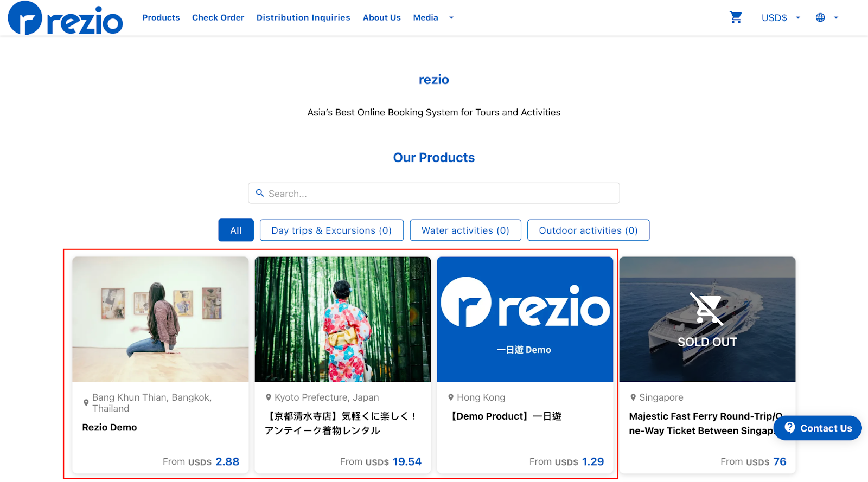This screenshot has height=482, width=868.
Task: Click the location pin next to Singapore
Action: pos(633,397)
